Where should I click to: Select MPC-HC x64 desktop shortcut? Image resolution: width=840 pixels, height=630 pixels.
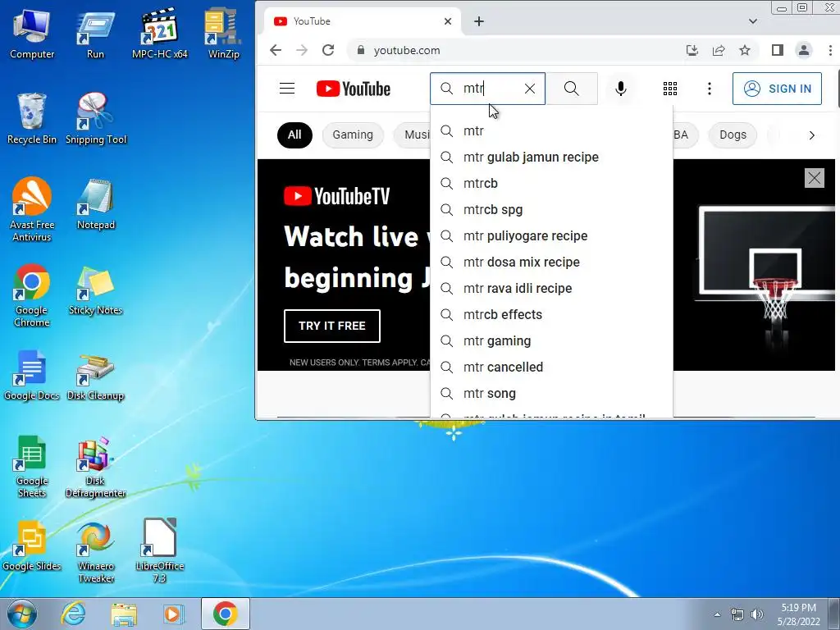[x=160, y=33]
